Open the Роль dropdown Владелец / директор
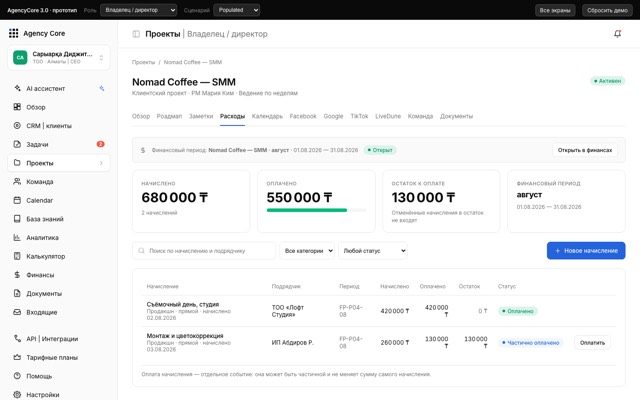 [139, 10]
